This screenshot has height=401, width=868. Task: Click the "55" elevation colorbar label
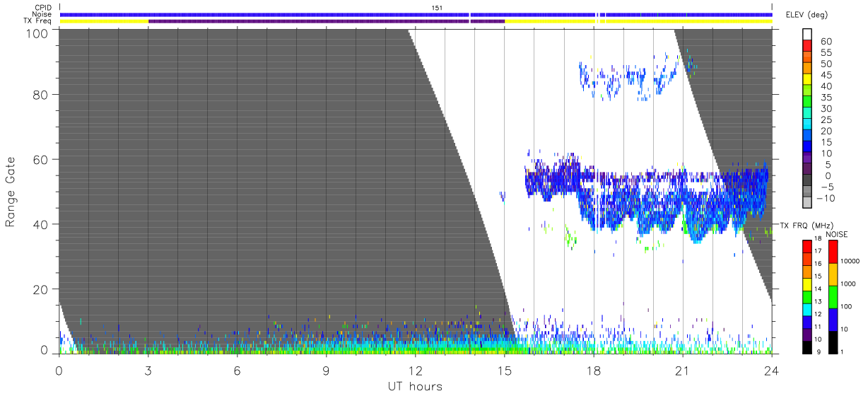pos(825,53)
